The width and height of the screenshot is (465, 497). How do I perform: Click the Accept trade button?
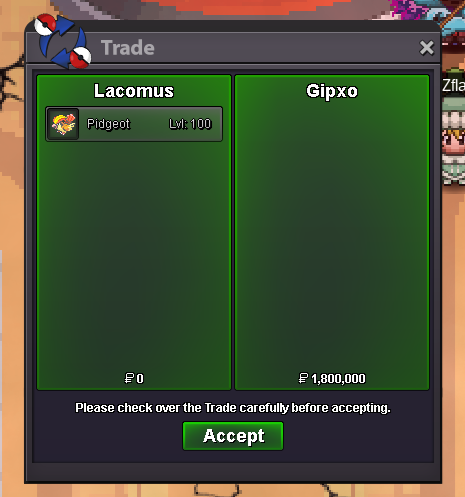tap(233, 436)
